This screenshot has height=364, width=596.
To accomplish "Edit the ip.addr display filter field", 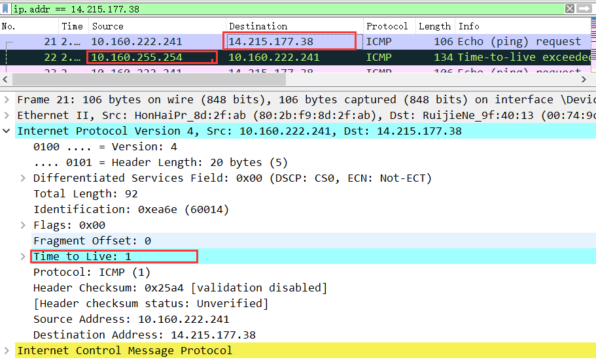I will [287, 8].
